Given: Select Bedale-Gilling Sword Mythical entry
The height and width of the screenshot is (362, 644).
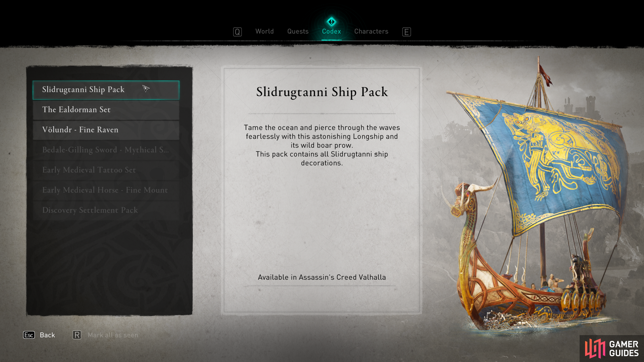Looking at the screenshot, I should click(106, 150).
